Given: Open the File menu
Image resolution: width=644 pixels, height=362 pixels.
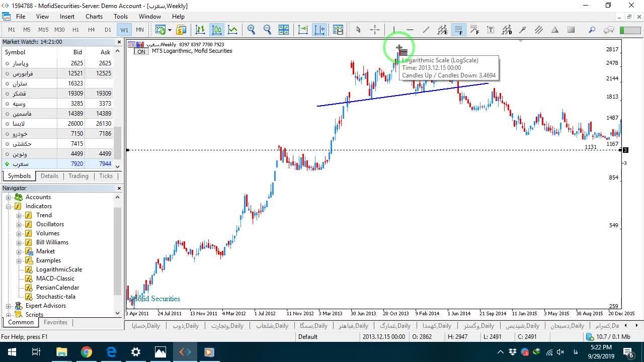Looking at the screenshot, I should pyautogui.click(x=21, y=17).
